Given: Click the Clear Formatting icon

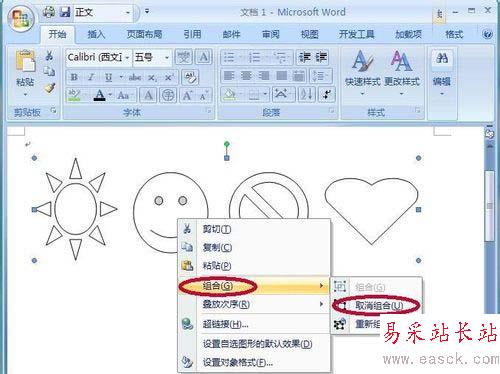Looking at the screenshot, I should pyautogui.click(x=190, y=77).
